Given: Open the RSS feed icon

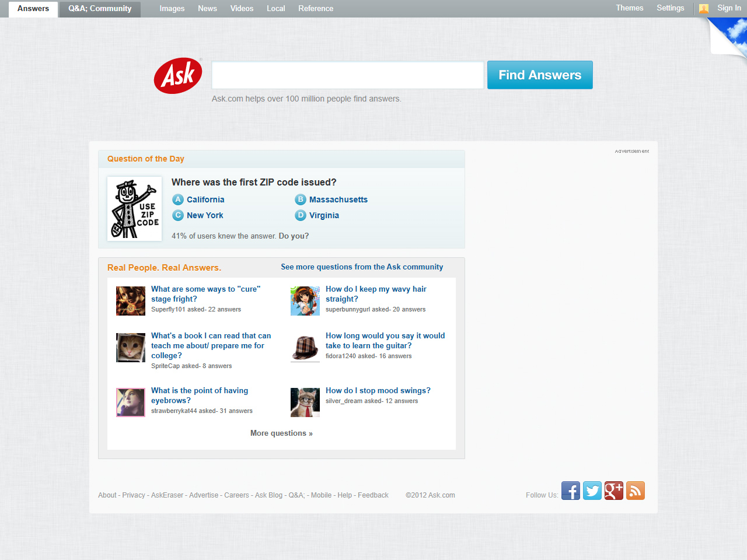Looking at the screenshot, I should pos(636,491).
